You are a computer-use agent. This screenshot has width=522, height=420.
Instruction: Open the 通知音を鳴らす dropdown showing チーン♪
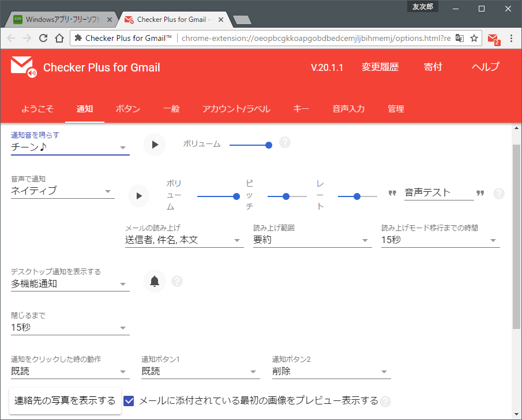click(x=69, y=147)
